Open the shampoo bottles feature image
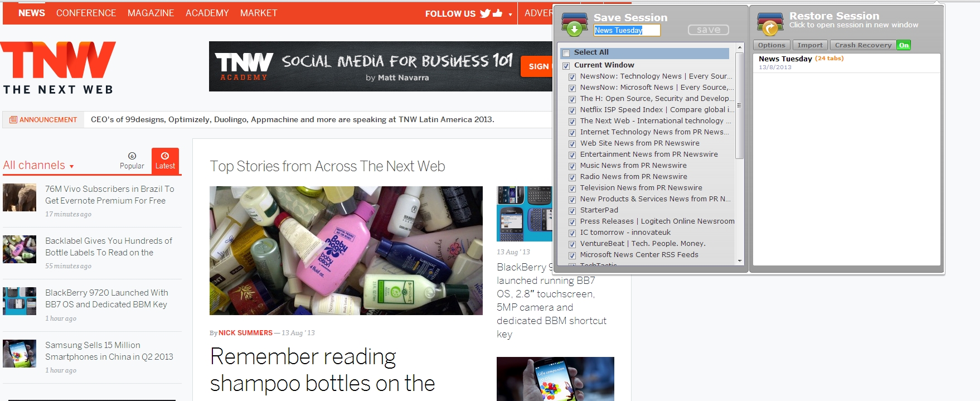This screenshot has width=980, height=401. [x=346, y=250]
